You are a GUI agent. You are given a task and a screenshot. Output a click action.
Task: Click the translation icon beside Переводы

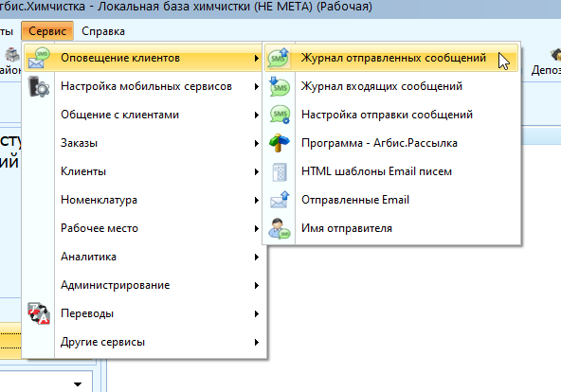pos(39,313)
